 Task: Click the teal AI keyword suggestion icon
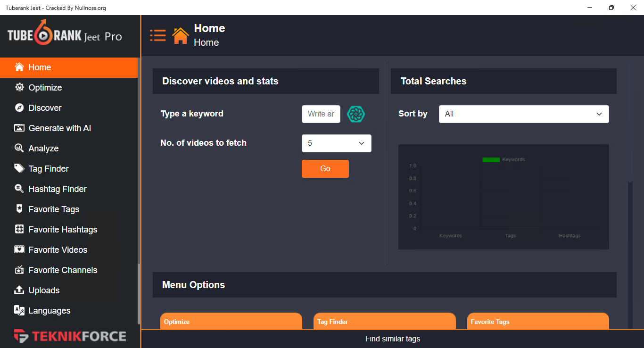tap(356, 114)
